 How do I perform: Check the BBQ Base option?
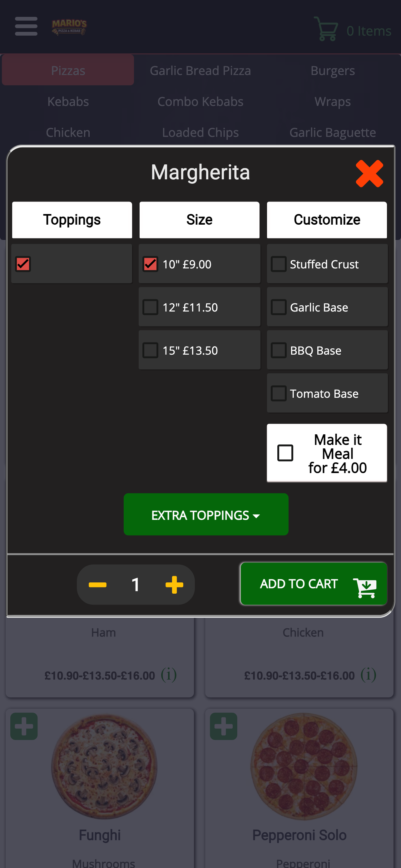(x=279, y=351)
